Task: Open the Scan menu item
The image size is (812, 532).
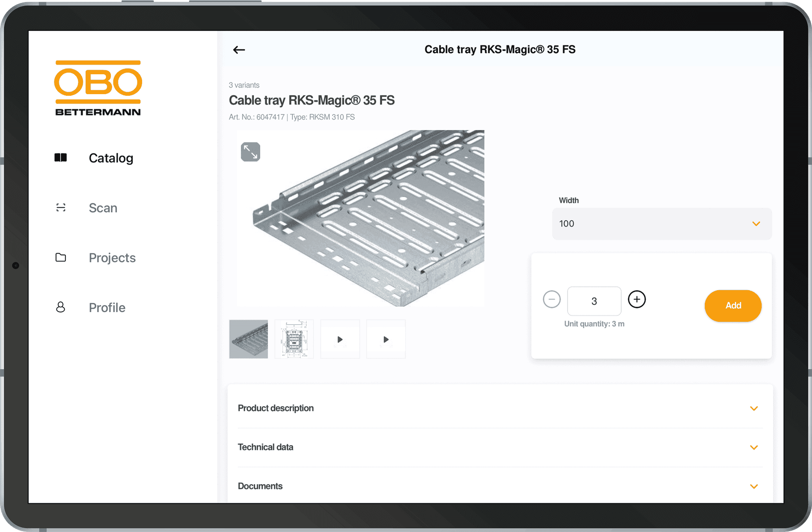Action: [103, 208]
